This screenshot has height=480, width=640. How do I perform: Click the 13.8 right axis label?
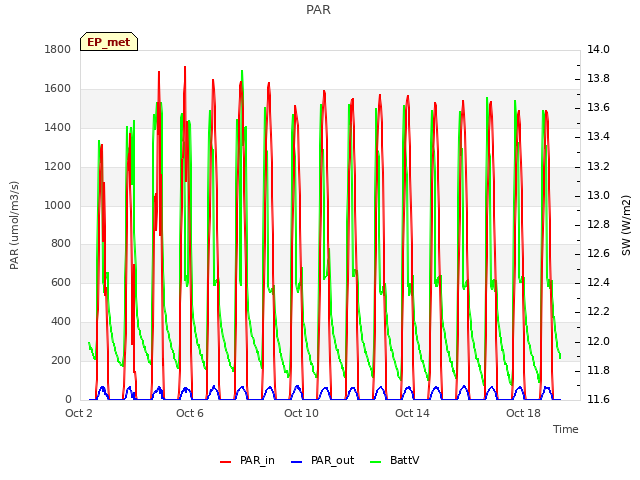[x=598, y=79]
